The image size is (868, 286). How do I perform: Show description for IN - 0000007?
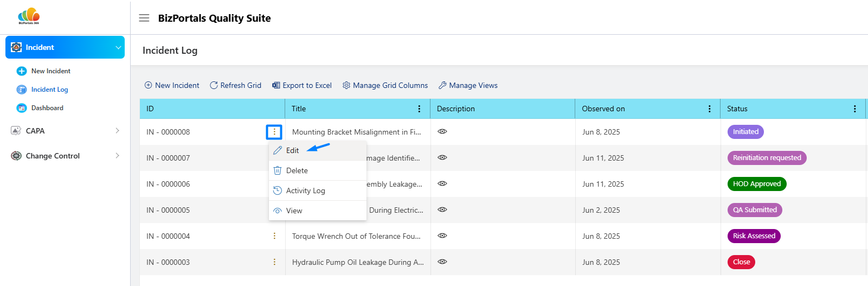[x=442, y=157]
